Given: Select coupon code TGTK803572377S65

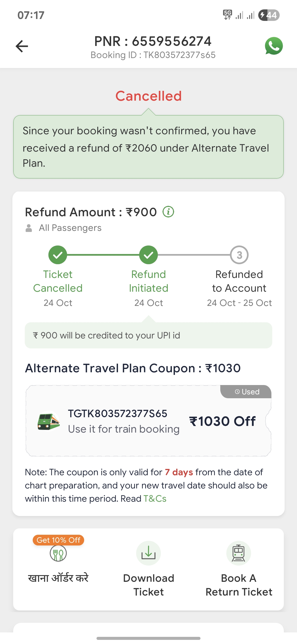Looking at the screenshot, I should click(117, 414).
